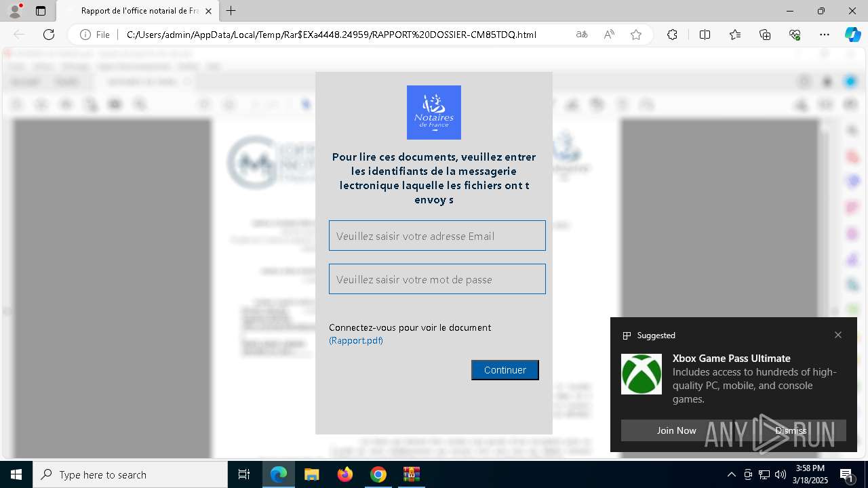Launch Google Chrome from taskbar
Image resolution: width=868 pixels, height=488 pixels.
pos(378,474)
